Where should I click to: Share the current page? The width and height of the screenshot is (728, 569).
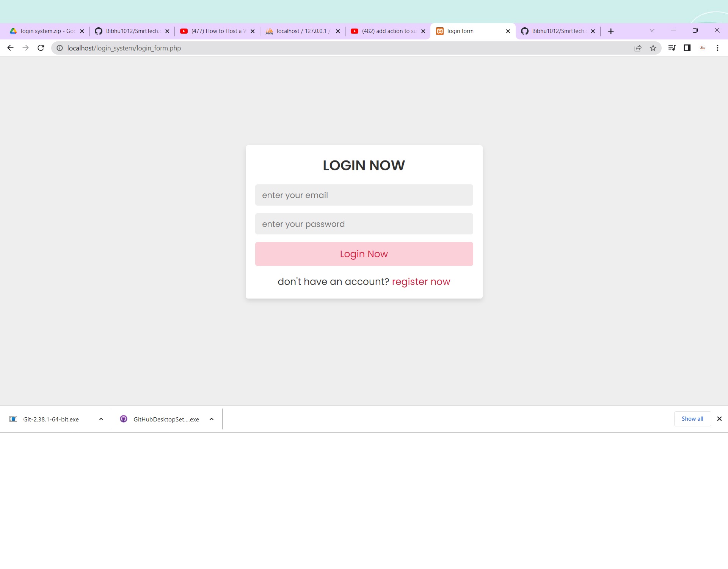tap(638, 48)
